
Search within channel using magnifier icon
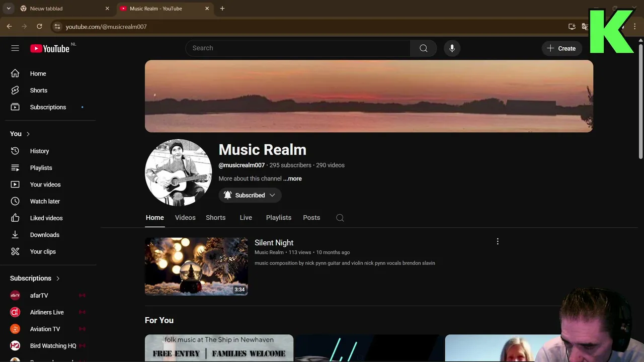[340, 218]
